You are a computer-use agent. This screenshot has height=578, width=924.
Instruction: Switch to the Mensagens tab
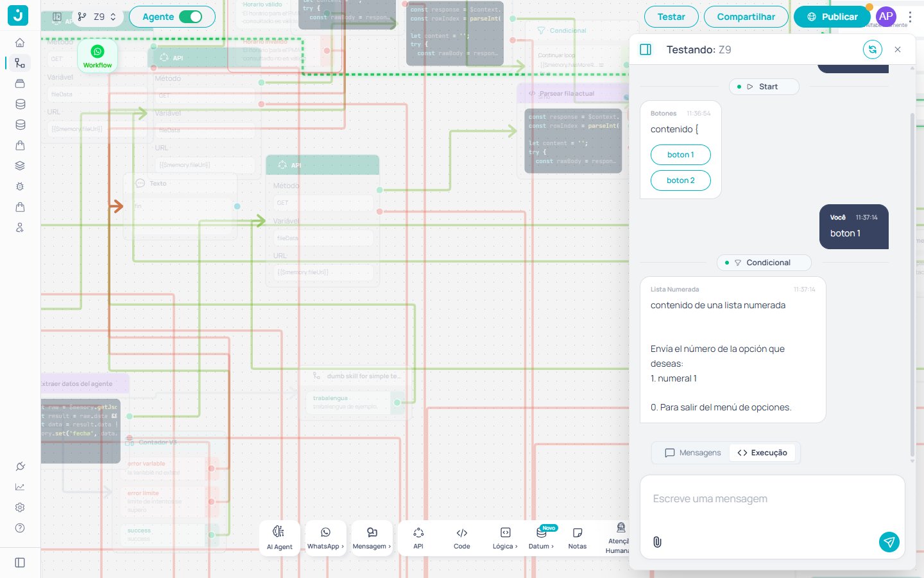pos(692,453)
